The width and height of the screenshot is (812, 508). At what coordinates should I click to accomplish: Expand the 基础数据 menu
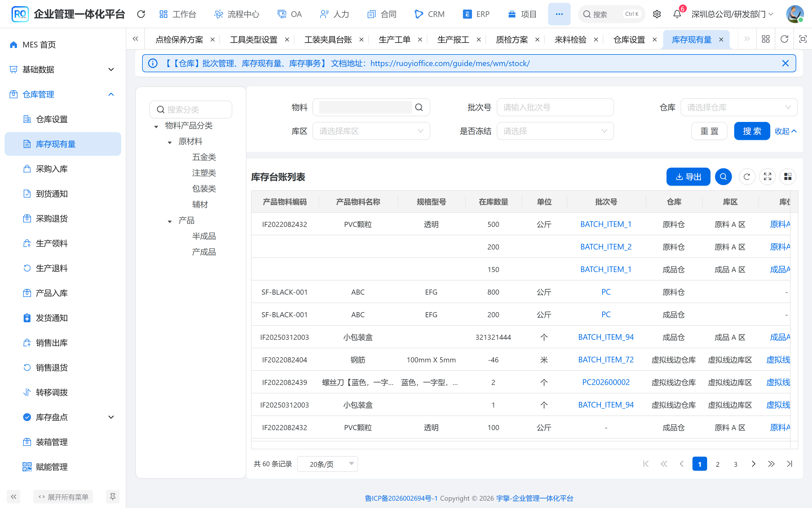coord(63,69)
